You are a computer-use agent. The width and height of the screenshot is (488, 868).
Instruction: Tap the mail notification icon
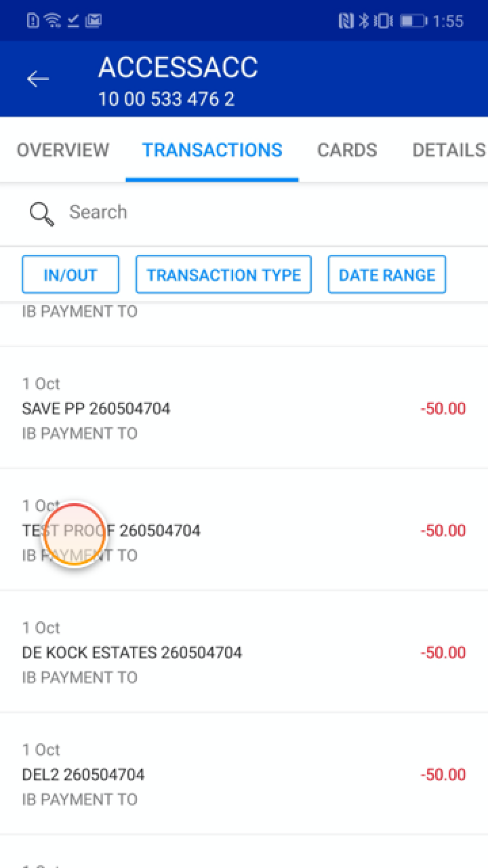pyautogui.click(x=94, y=21)
